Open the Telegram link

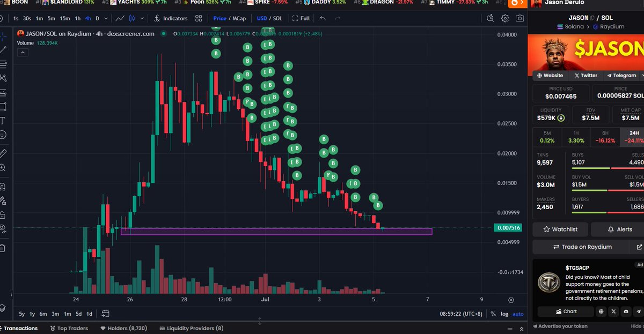(x=621, y=76)
